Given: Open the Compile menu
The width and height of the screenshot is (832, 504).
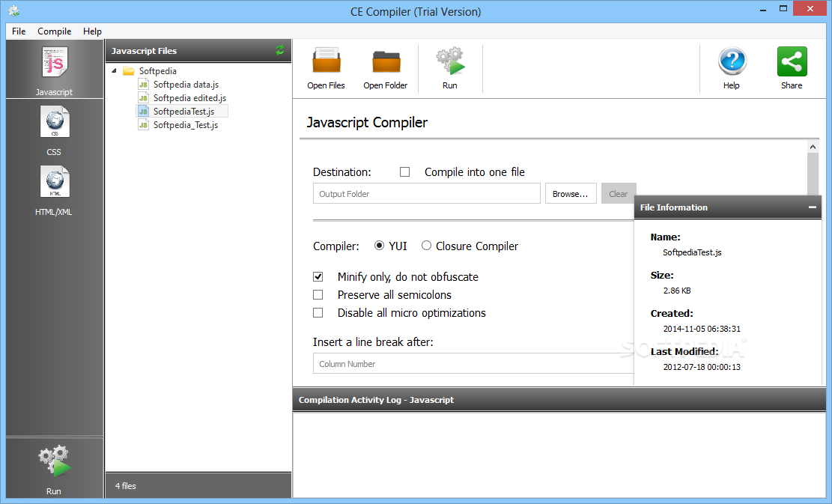Looking at the screenshot, I should [x=54, y=31].
